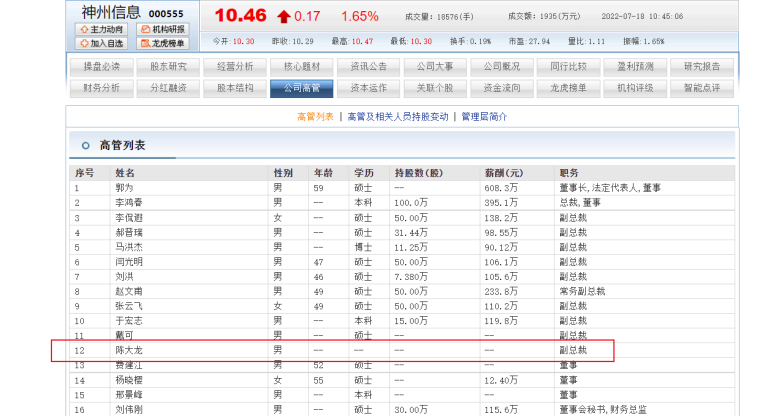Click the orange 高管列表 sub-navigation link
Viewport: 773px width, 417px height.
click(x=315, y=116)
